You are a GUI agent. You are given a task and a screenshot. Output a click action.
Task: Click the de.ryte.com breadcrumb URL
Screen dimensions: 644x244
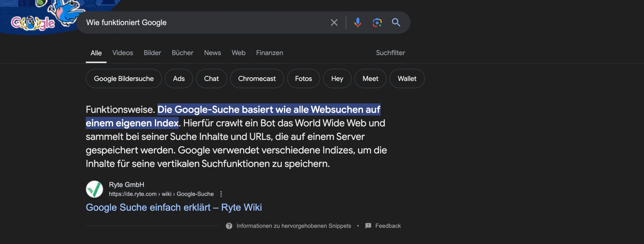tap(161, 194)
